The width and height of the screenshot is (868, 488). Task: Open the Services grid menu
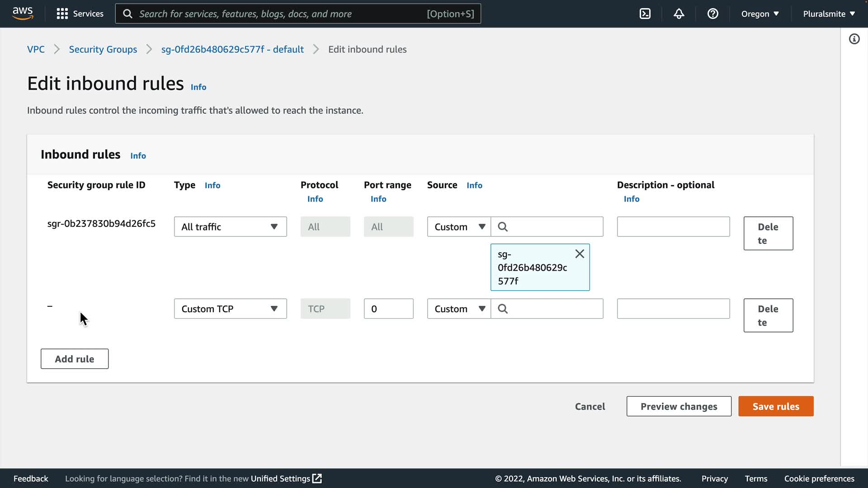click(x=80, y=14)
